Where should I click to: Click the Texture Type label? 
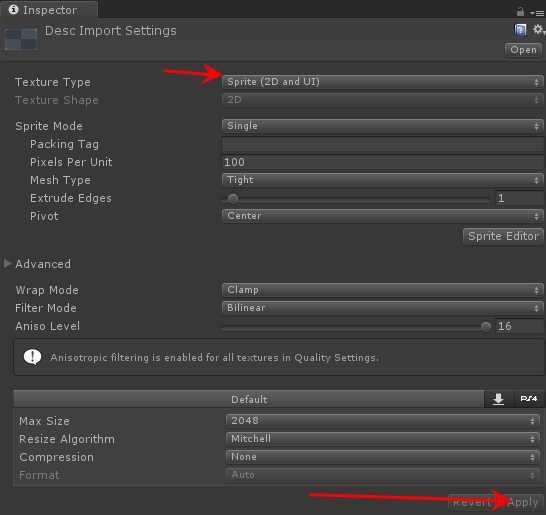pyautogui.click(x=53, y=82)
